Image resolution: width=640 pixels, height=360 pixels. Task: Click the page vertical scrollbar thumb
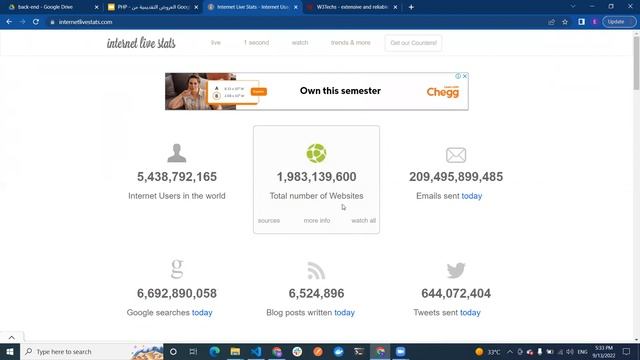pos(636,63)
